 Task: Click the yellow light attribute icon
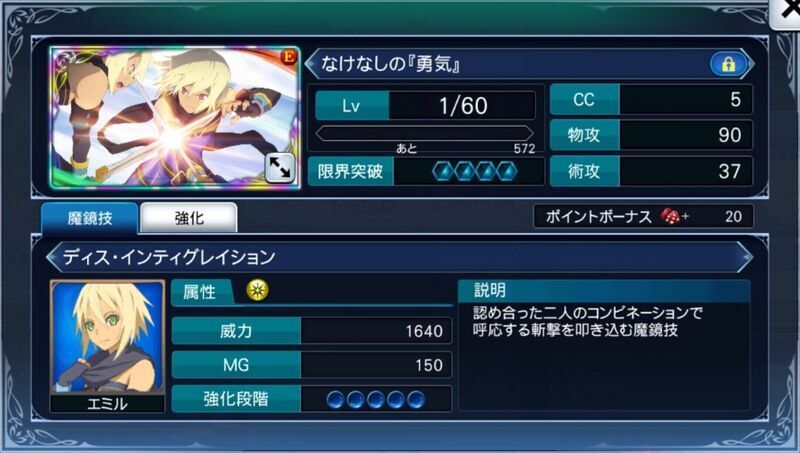pos(257,290)
